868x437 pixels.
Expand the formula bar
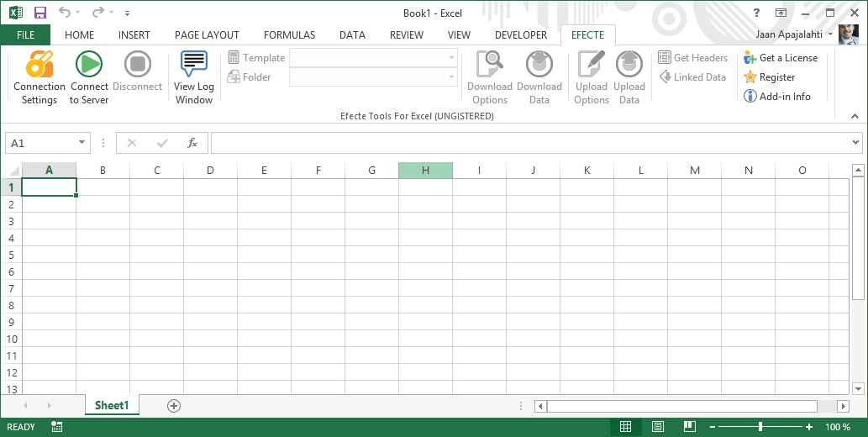pyautogui.click(x=856, y=143)
